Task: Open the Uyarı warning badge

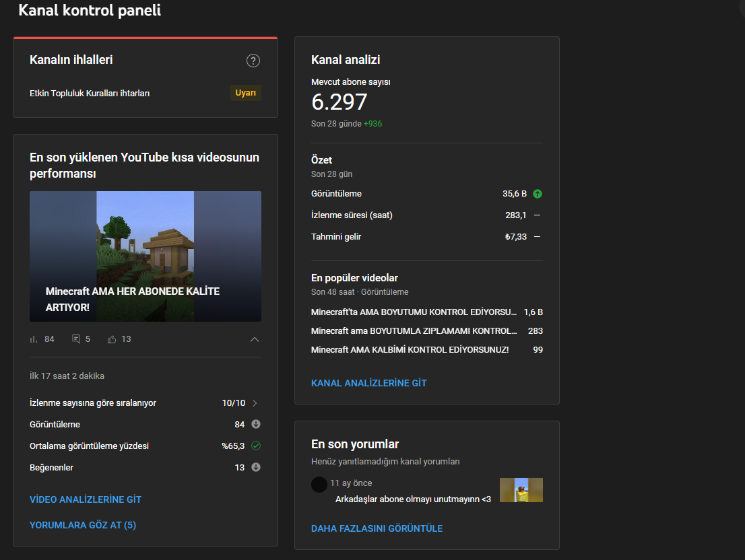Action: pyautogui.click(x=246, y=93)
